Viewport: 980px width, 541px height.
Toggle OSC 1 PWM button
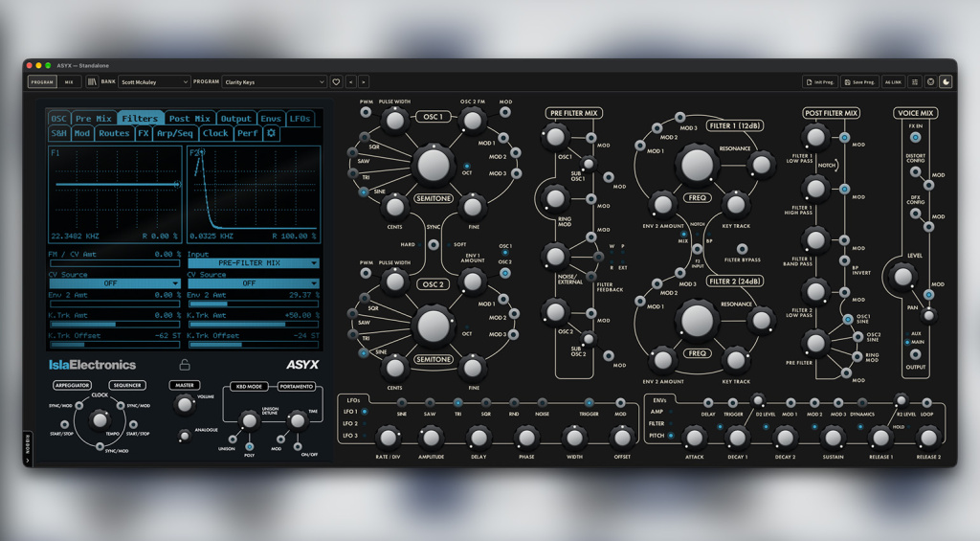(366, 112)
